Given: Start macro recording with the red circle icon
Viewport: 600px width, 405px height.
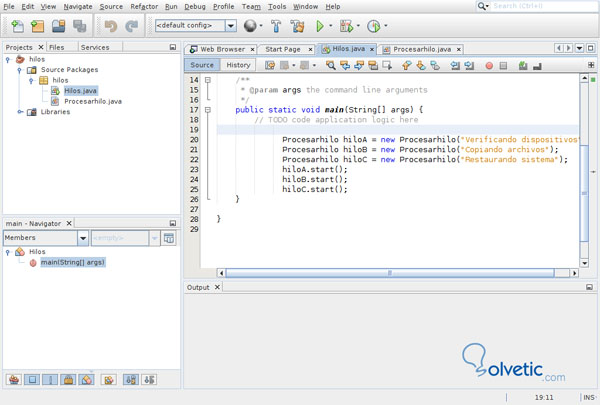Looking at the screenshot, I should click(489, 65).
